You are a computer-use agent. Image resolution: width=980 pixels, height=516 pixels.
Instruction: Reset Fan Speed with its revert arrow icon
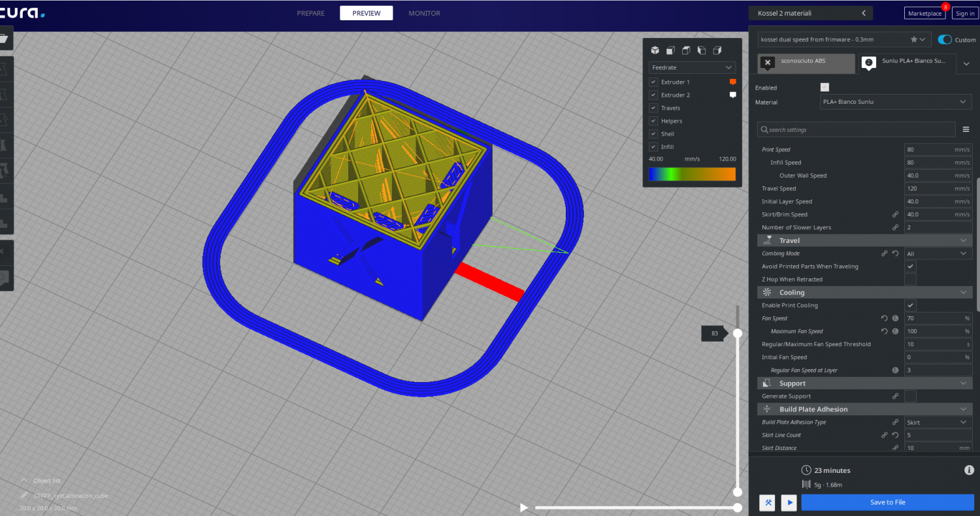(x=885, y=318)
